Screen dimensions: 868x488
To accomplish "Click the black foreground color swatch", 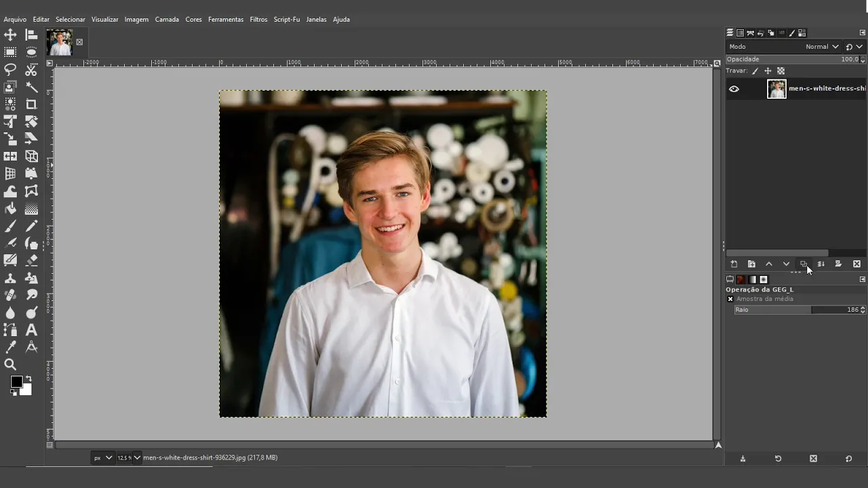I will 16,382.
